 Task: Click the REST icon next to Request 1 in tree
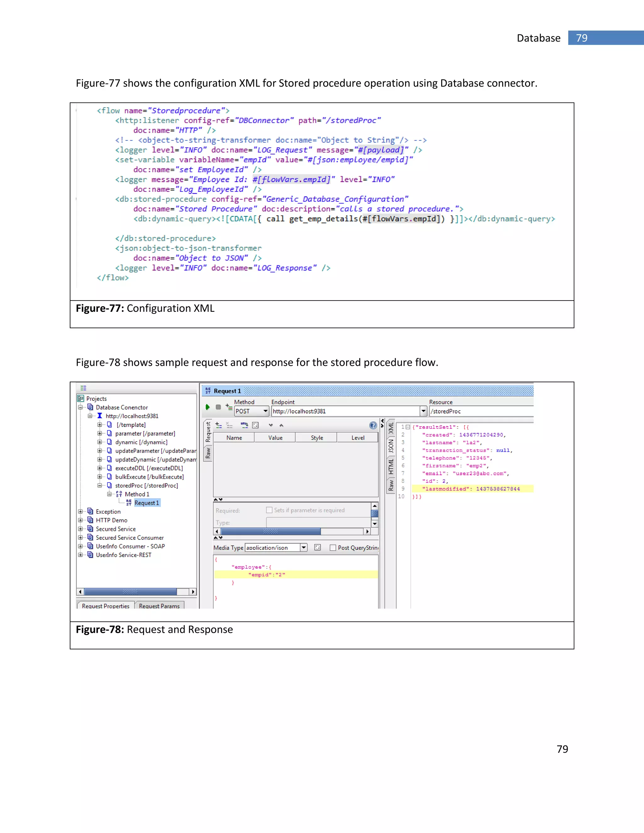point(129,503)
